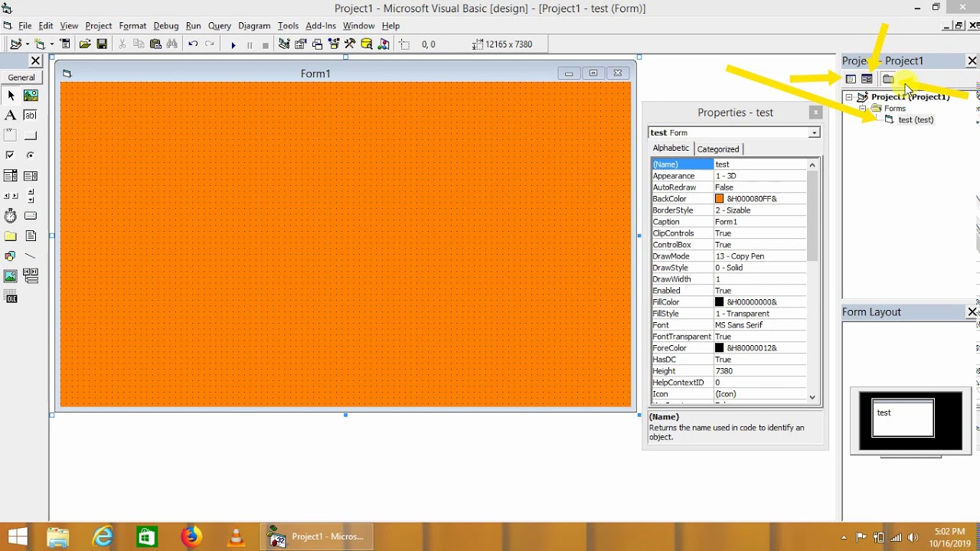Open the Format menu
Image resolution: width=980 pixels, height=551 pixels.
(132, 26)
